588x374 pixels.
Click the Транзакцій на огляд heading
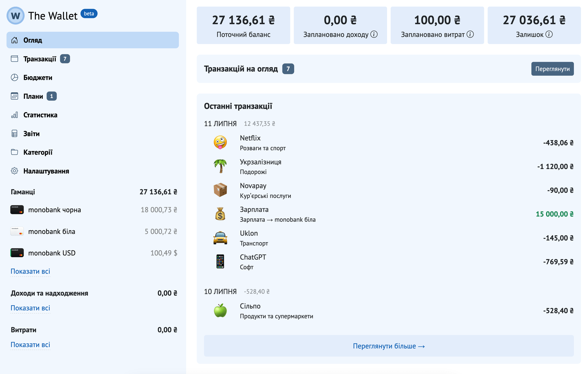(x=241, y=69)
